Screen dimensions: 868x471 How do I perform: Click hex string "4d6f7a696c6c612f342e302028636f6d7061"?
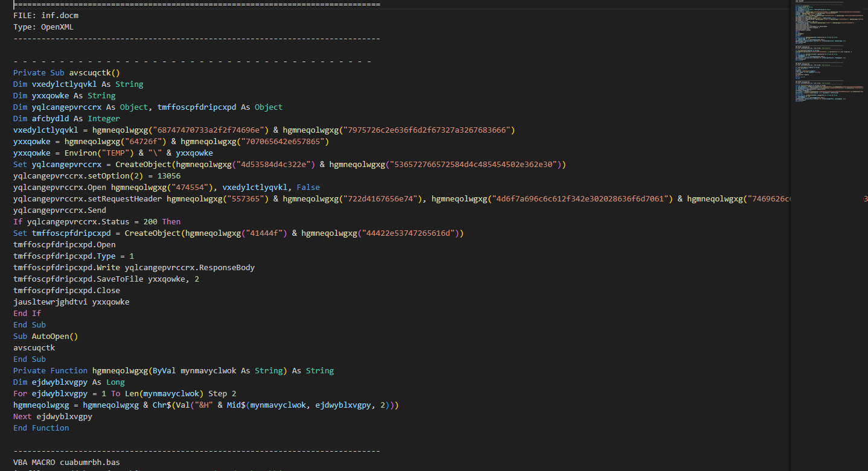coord(581,198)
